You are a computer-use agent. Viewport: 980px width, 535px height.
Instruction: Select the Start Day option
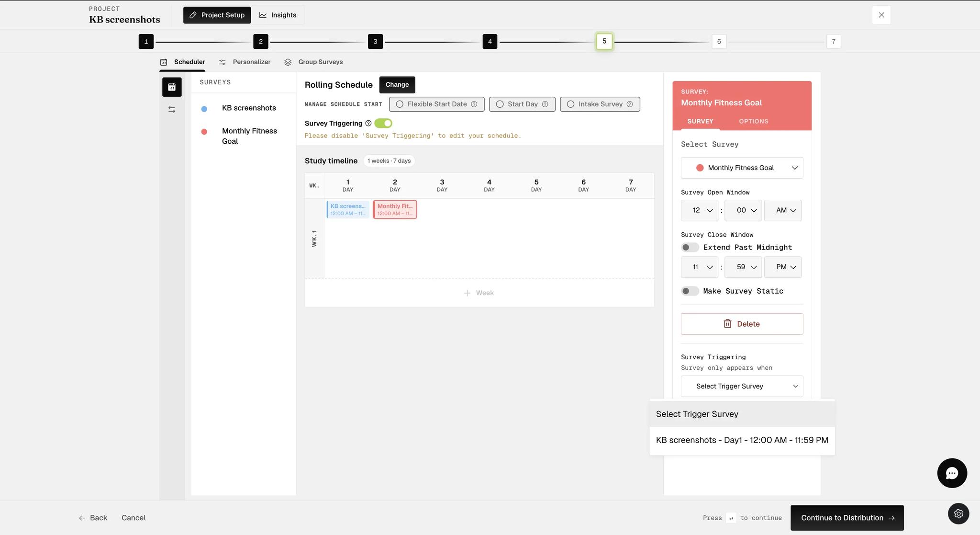click(x=522, y=104)
